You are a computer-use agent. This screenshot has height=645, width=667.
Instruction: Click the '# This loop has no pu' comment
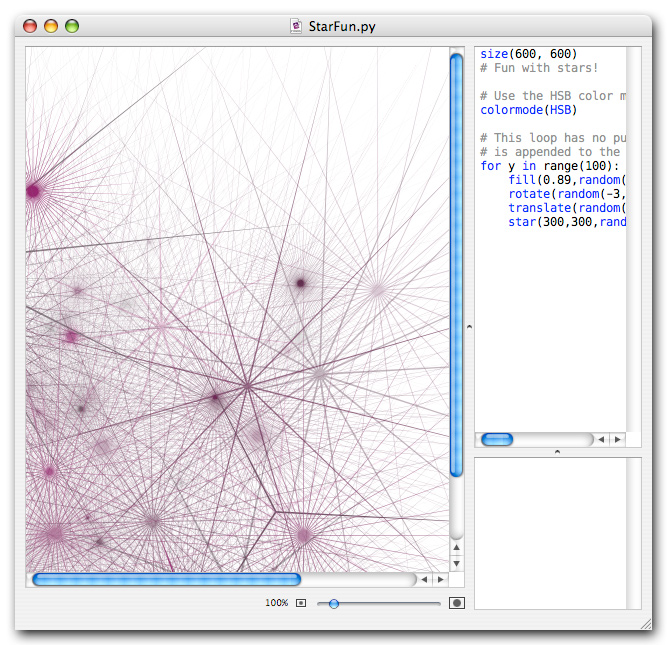(553, 138)
